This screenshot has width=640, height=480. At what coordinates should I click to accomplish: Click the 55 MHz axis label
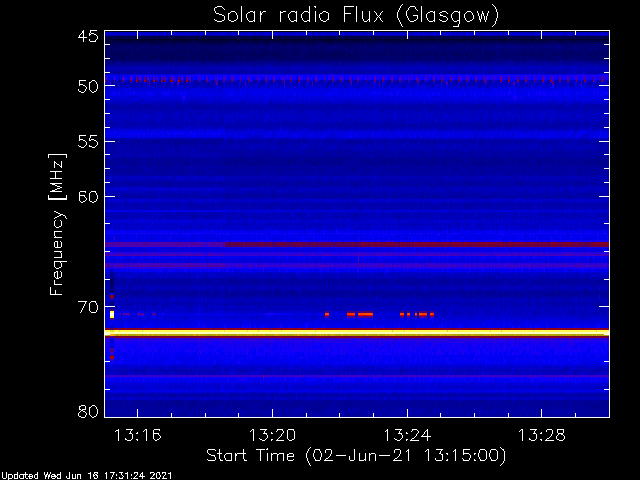pos(88,142)
